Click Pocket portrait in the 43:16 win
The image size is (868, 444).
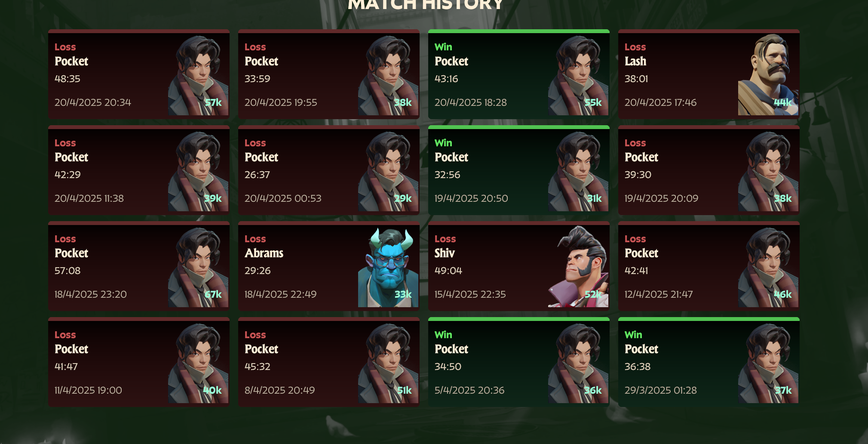(x=578, y=74)
